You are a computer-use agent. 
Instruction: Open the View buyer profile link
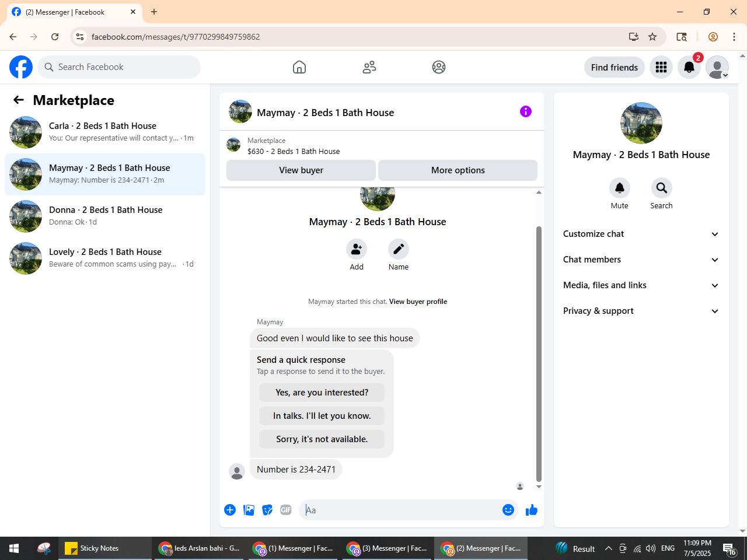pyautogui.click(x=418, y=302)
